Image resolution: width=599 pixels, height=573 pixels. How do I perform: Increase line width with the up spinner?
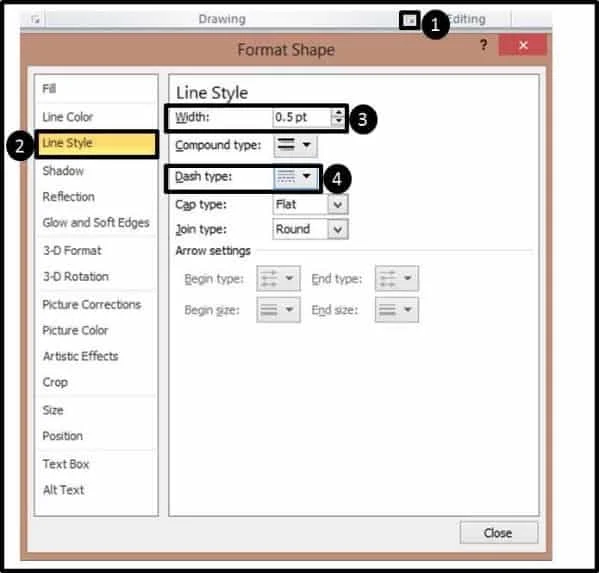pyautogui.click(x=338, y=113)
